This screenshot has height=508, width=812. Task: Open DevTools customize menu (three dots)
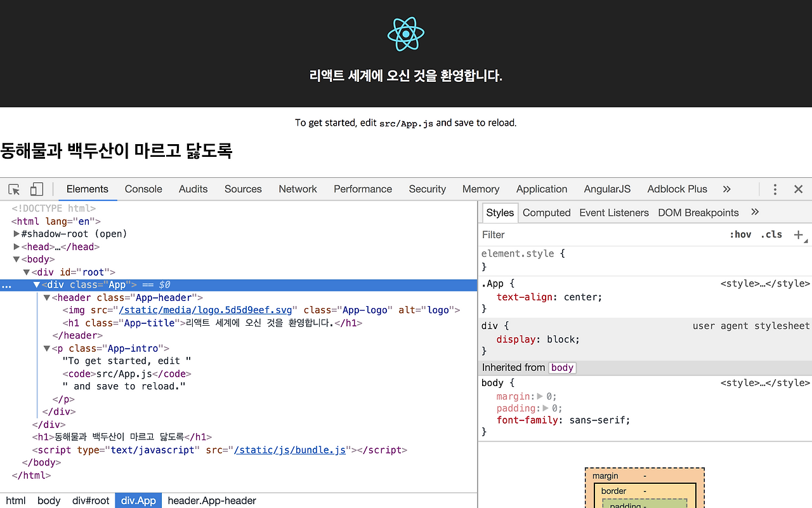(x=775, y=189)
